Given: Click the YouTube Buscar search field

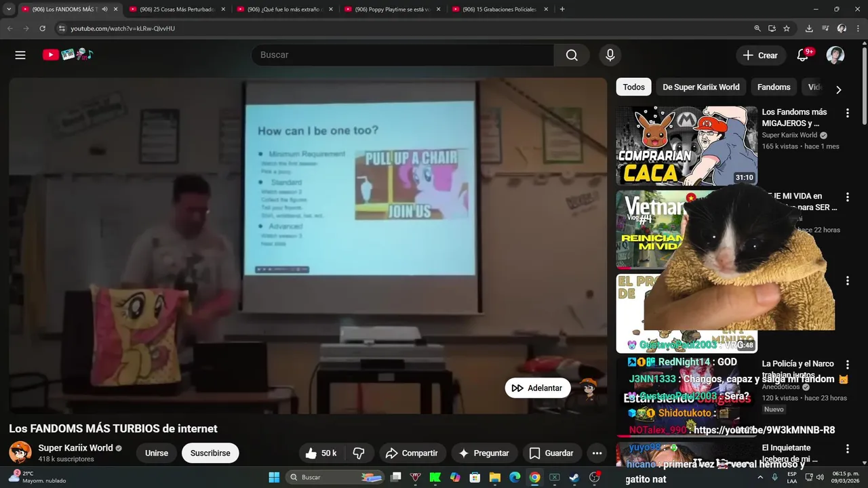Looking at the screenshot, I should pyautogui.click(x=403, y=55).
